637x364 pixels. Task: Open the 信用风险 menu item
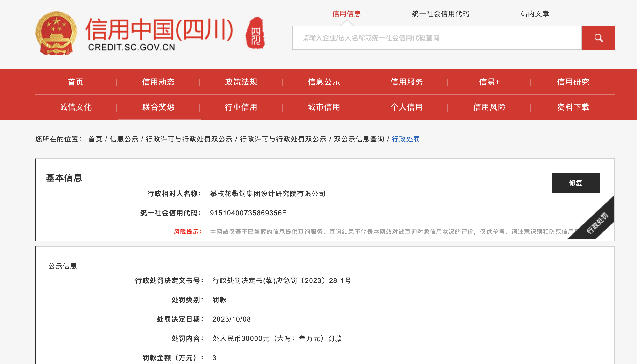pyautogui.click(x=489, y=107)
